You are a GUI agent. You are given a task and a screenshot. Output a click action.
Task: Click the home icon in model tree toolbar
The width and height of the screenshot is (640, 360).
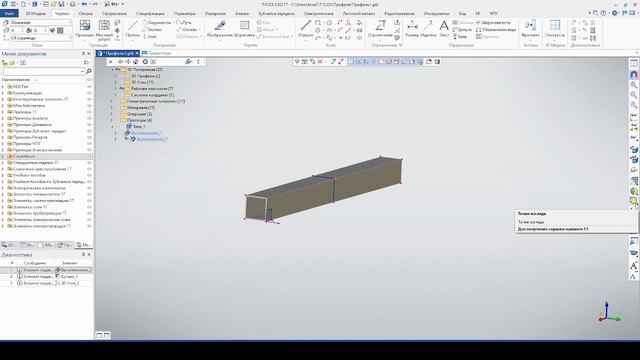coord(136,62)
